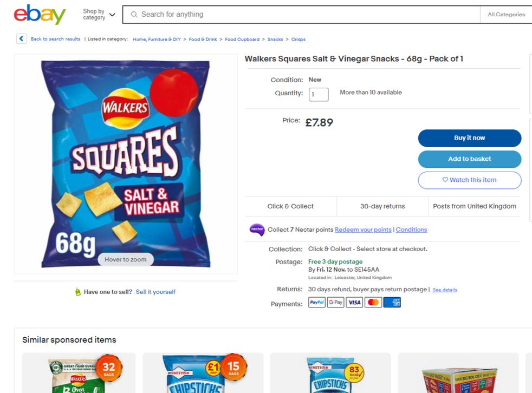Go to Food & Drink breadcrumb
The height and width of the screenshot is (393, 532).
[203, 40]
